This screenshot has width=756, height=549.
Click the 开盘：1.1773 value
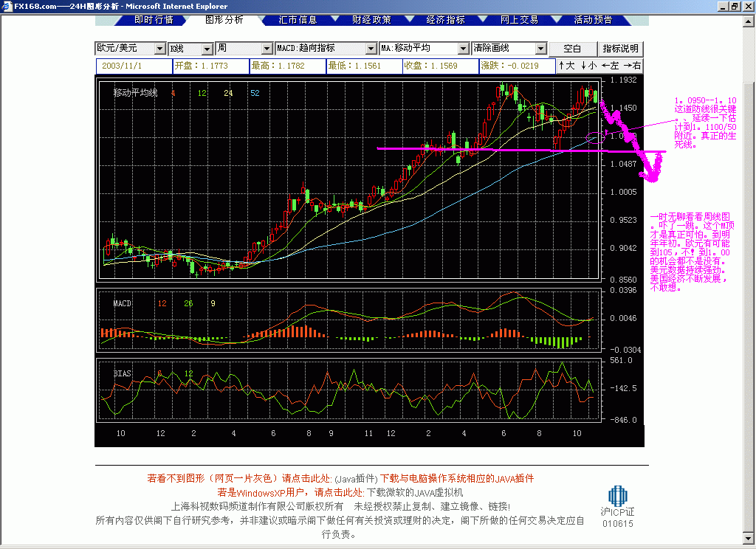pos(210,66)
